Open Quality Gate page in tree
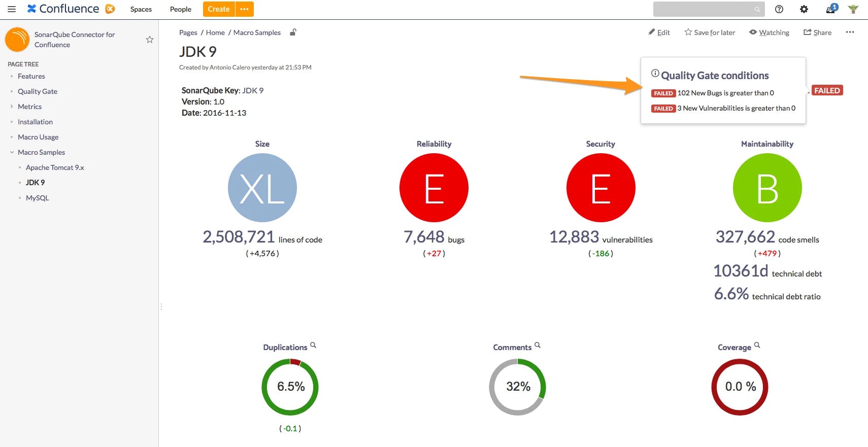 [x=38, y=91]
